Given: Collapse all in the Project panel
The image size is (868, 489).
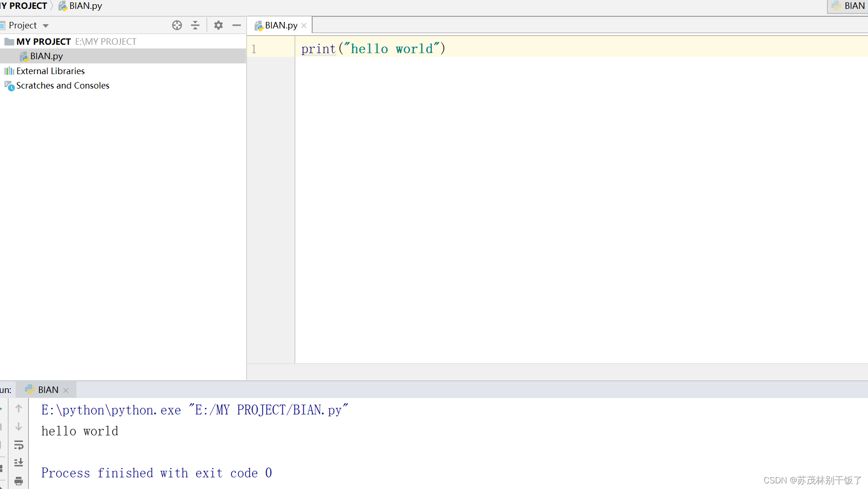Looking at the screenshot, I should [195, 25].
